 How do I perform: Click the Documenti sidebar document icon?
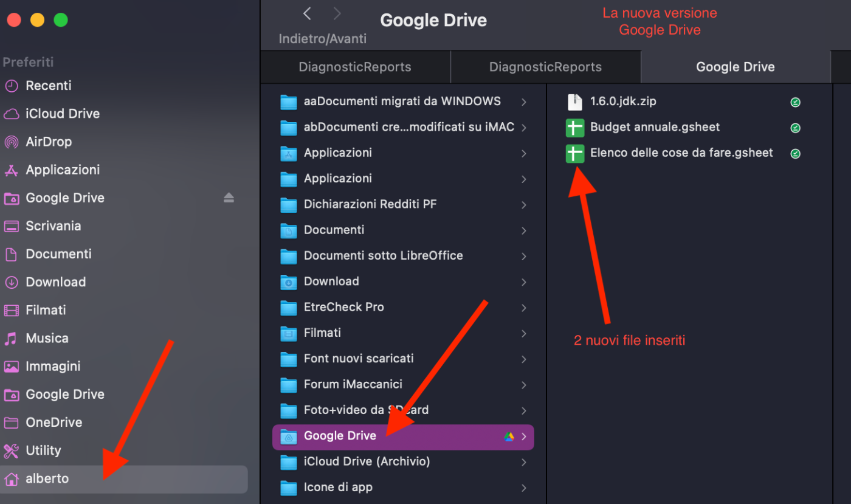(11, 254)
